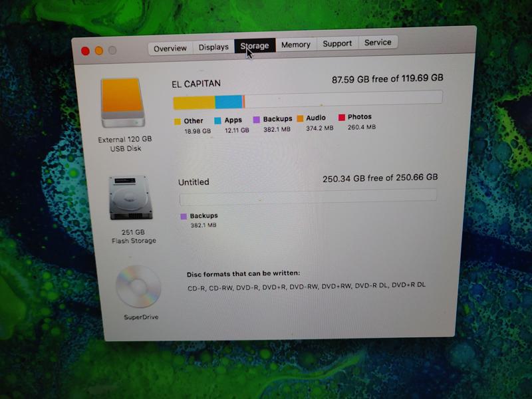Click the purple Backups swatch under EL CAPITAN
Screen dimensions: 532x399
click(257, 120)
